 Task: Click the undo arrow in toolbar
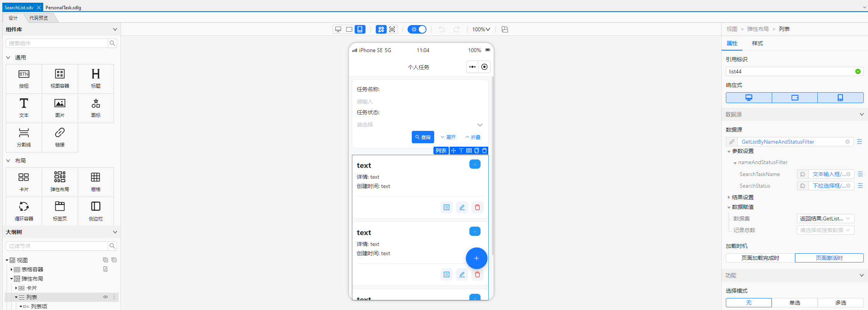[442, 29]
